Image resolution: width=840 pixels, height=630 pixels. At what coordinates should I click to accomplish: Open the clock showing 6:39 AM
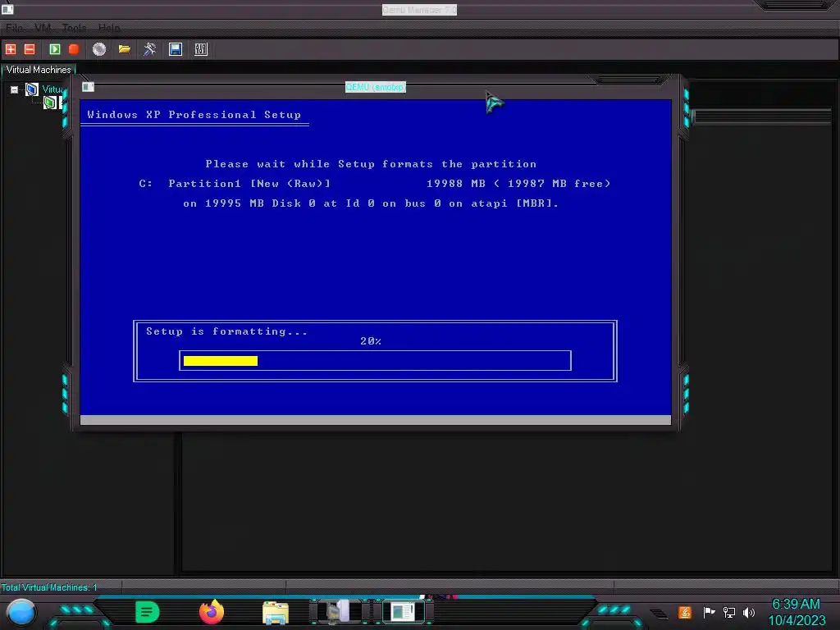click(x=797, y=612)
